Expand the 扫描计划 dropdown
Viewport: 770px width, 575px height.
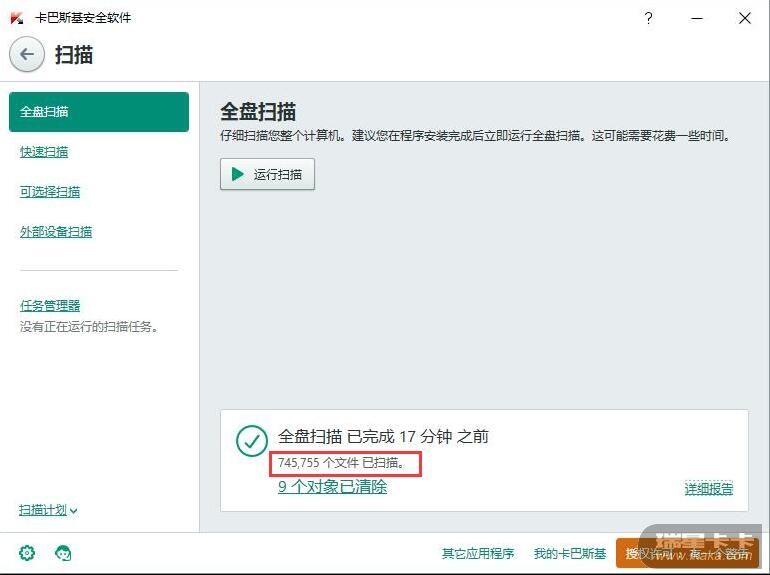click(48, 510)
